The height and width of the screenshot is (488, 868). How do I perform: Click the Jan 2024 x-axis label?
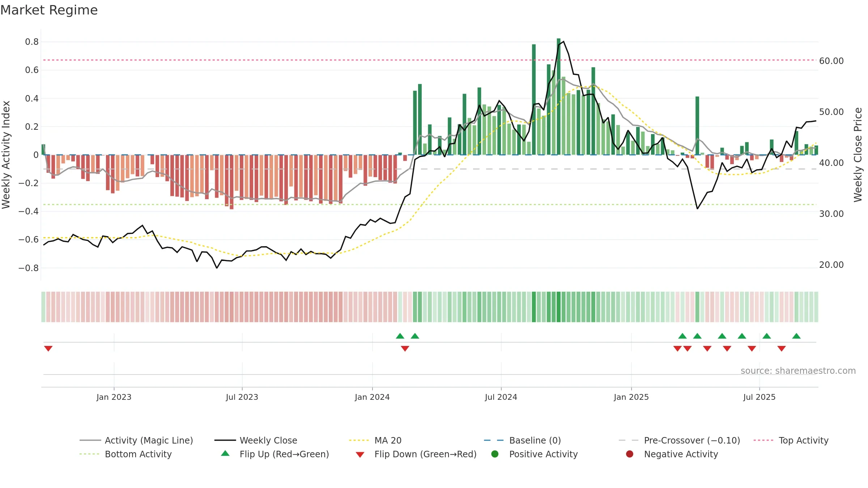[x=372, y=397]
